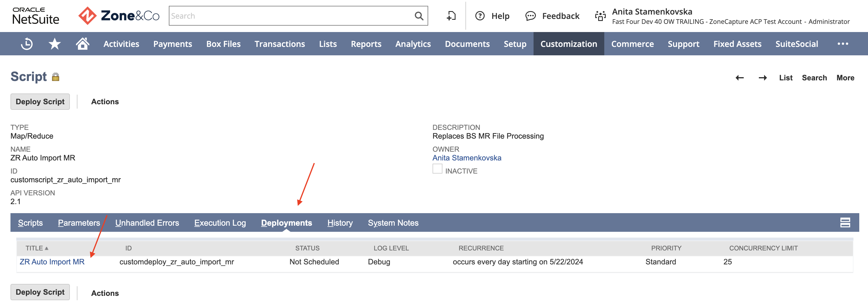This screenshot has width=868, height=304.
Task: Select the customdeploy_zr_auto_import_mr cell
Action: pyautogui.click(x=177, y=262)
